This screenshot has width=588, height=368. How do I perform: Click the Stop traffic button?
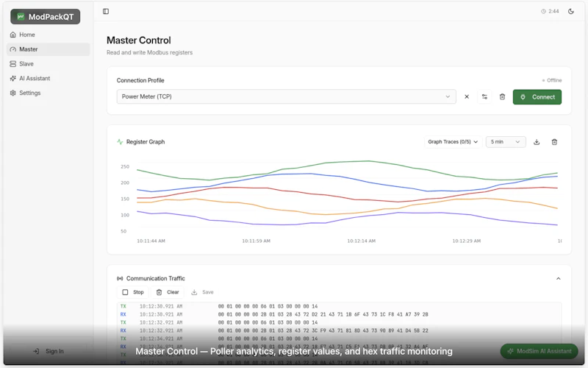(133, 292)
